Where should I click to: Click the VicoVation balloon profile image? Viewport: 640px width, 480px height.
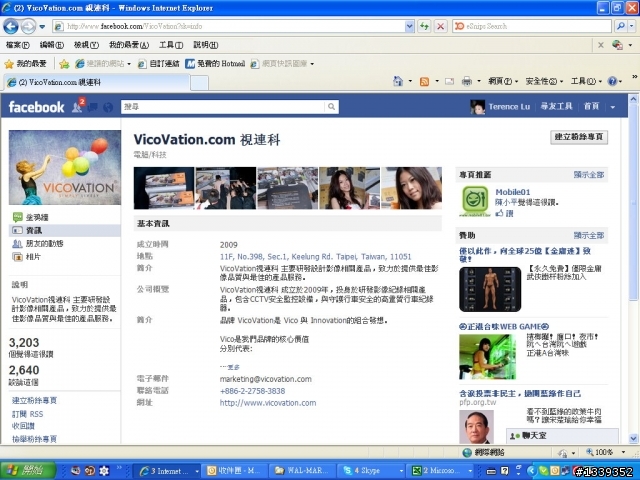(65, 167)
